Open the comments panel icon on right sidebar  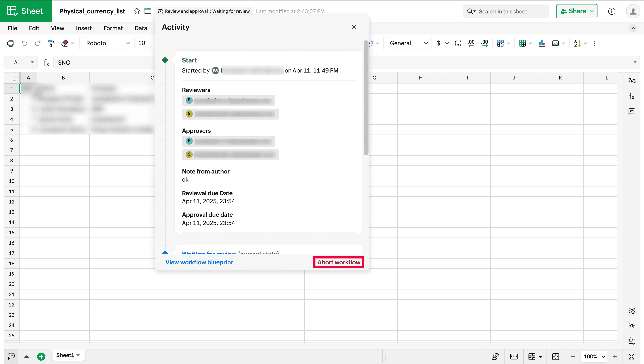[x=632, y=111]
